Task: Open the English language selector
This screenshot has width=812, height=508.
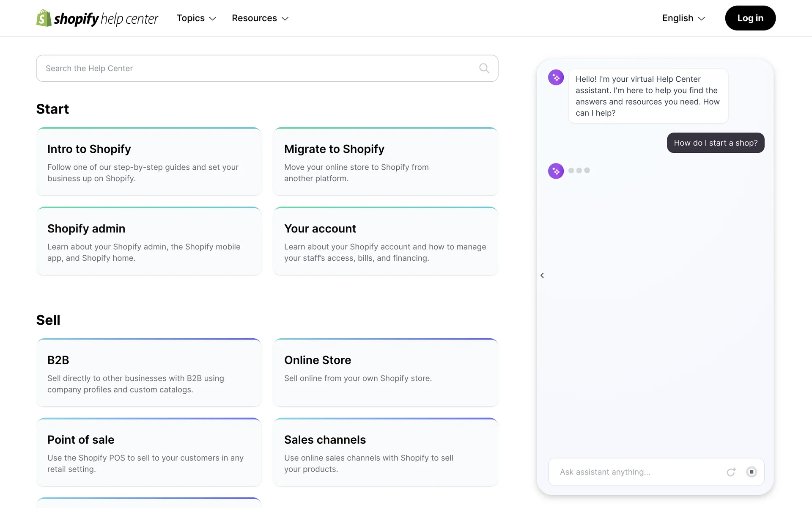Action: coord(683,18)
